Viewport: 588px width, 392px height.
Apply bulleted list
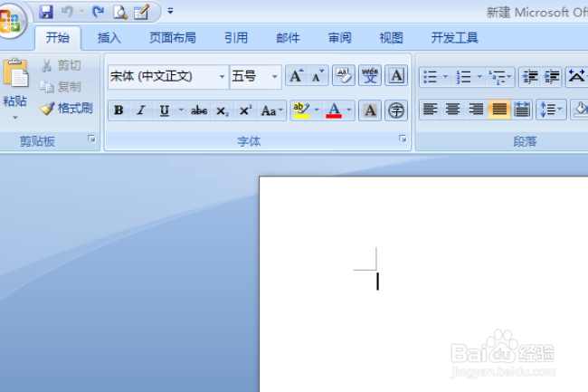431,77
